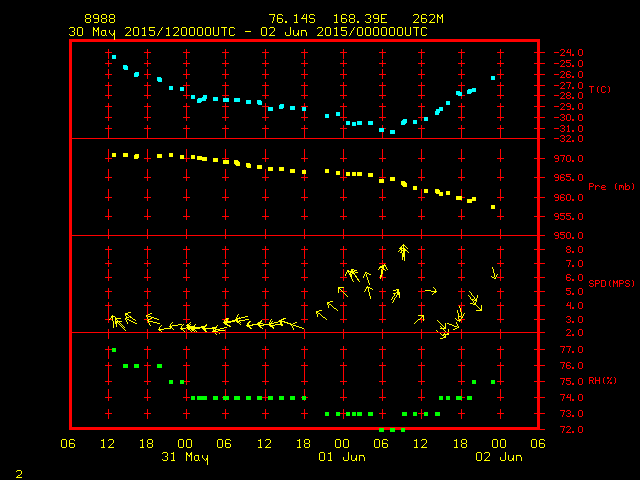Screen dimensions: 640x480
Task: Click the single green humidity point at 77.0
Action: (x=114, y=350)
